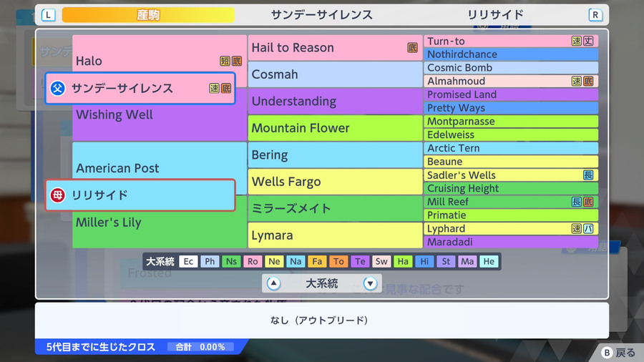Select the Understanding cell
Screen dimensions: 644x362
pos(335,101)
